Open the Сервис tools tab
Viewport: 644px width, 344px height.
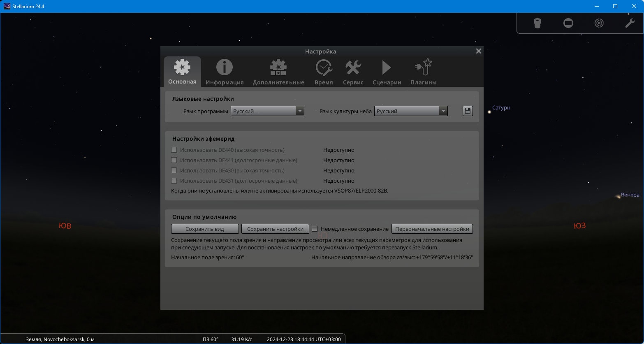click(x=353, y=67)
